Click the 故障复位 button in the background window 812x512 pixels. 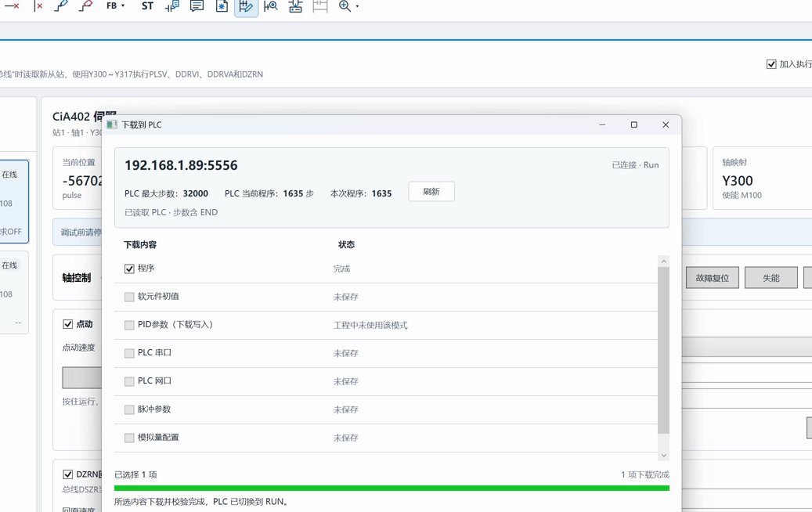713,278
